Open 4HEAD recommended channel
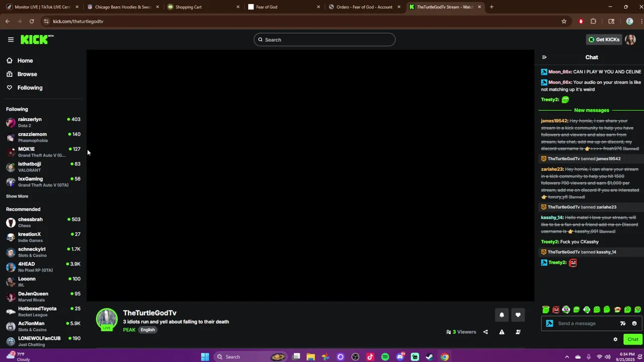The width and height of the screenshot is (644, 362). pos(43,267)
